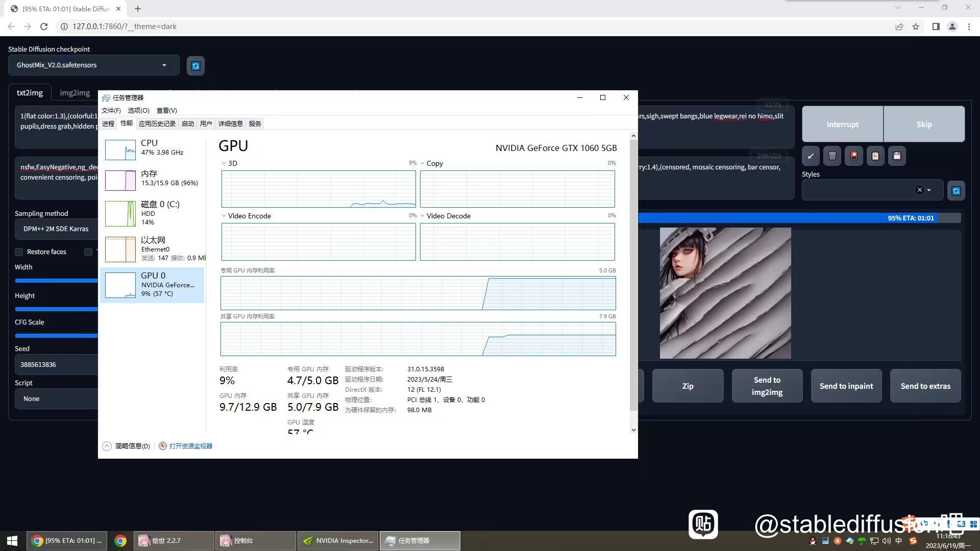Image resolution: width=980 pixels, height=551 pixels.
Task: Send image to img2img
Action: click(x=767, y=386)
